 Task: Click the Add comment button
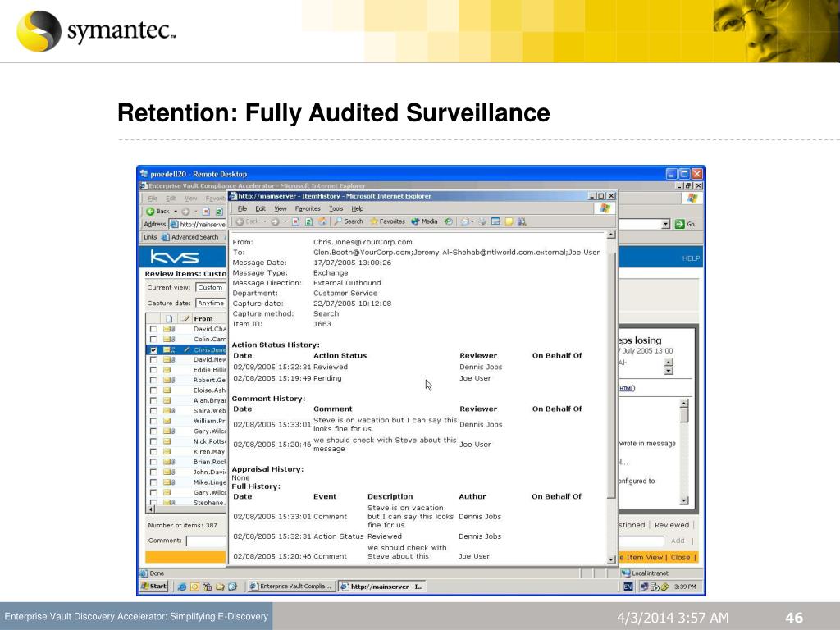click(678, 541)
